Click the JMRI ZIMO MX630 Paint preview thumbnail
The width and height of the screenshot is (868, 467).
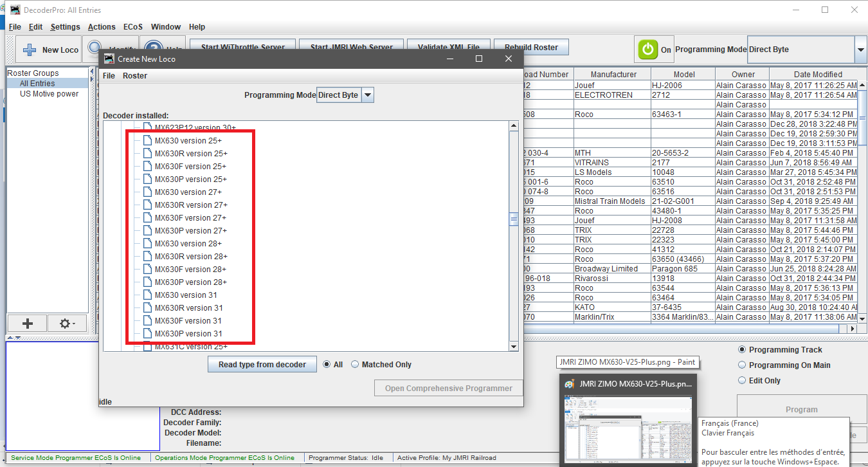(x=629, y=428)
